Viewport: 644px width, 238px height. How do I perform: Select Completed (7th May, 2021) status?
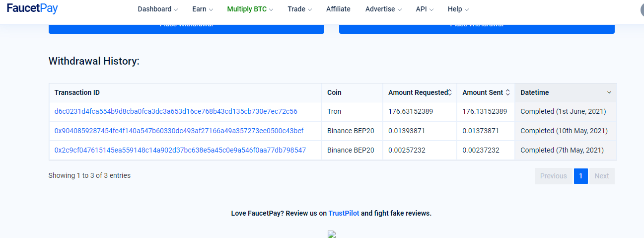(x=562, y=150)
